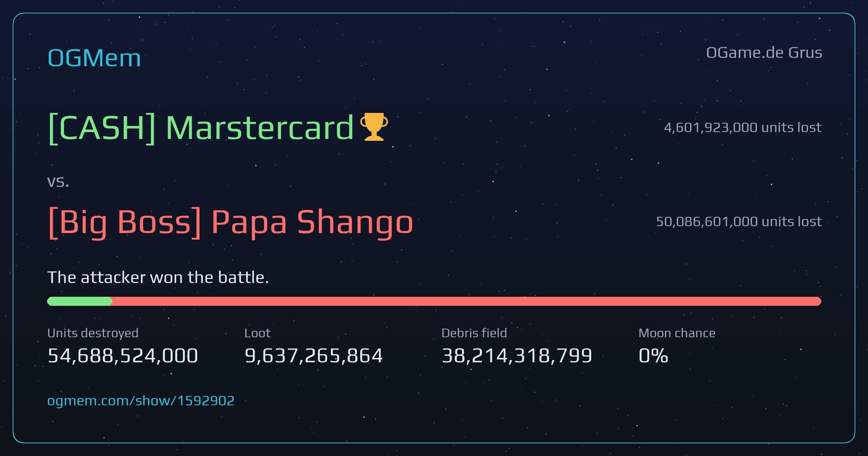Open the ogmem.com/show/1592902 link

[141, 401]
